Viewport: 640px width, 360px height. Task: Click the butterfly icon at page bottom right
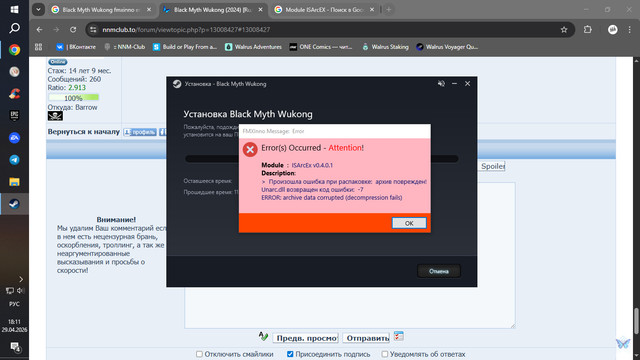pyautogui.click(x=623, y=344)
